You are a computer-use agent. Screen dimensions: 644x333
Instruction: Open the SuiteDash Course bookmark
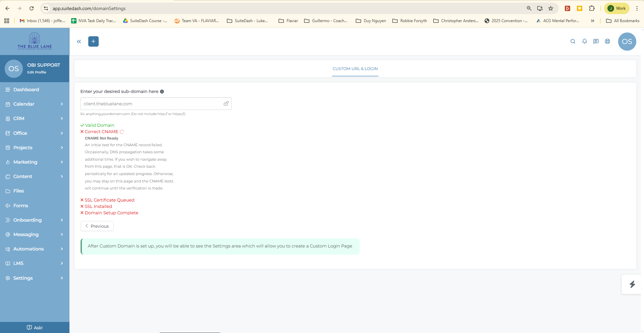(x=145, y=21)
